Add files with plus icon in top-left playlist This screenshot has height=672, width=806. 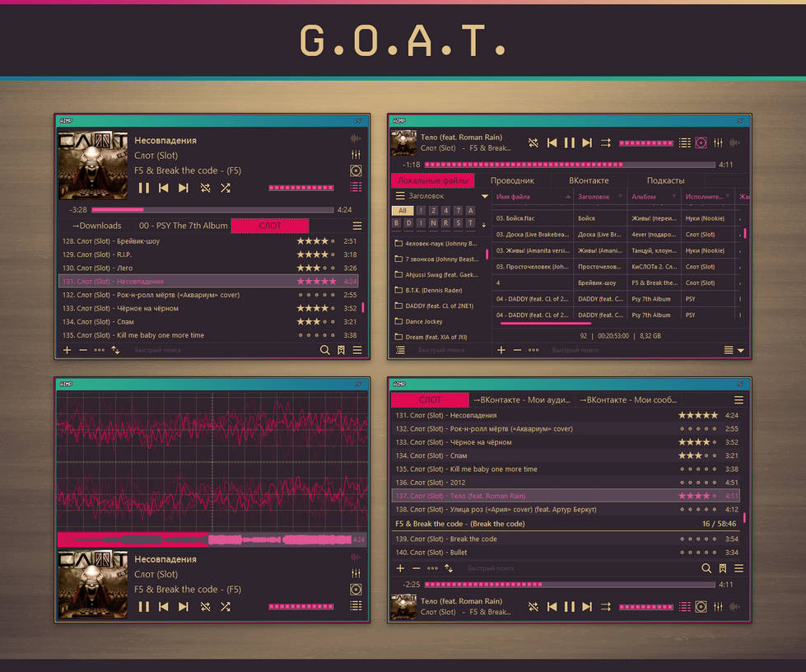click(x=67, y=350)
